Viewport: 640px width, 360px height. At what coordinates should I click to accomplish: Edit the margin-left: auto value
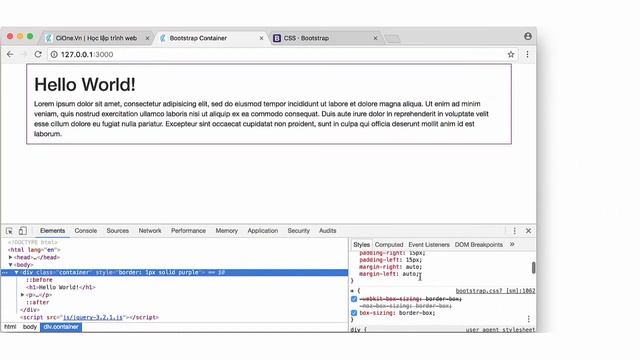point(410,274)
